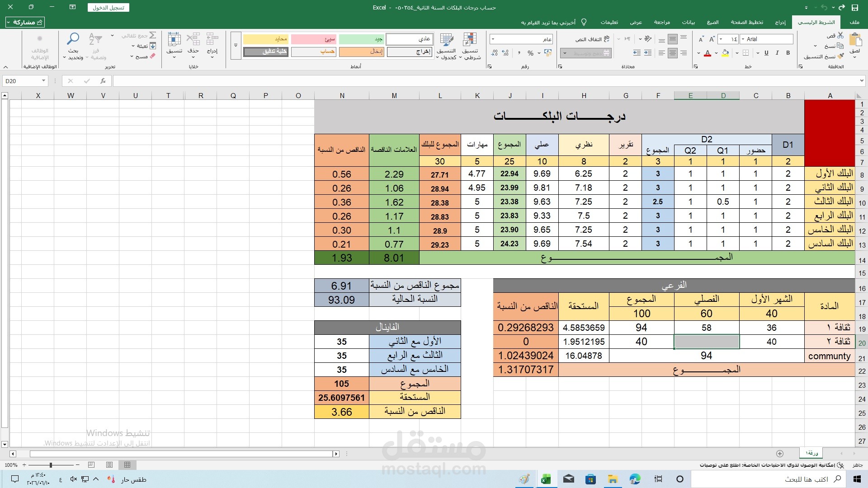This screenshot has height=488, width=868.
Task: Toggle Bold formatting
Action: pyautogui.click(x=788, y=53)
